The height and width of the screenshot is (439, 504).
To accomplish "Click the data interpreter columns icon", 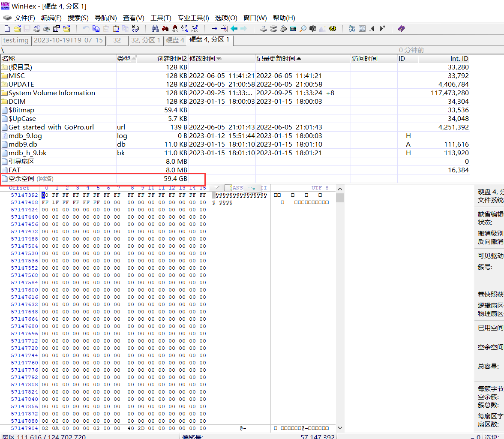I will click(x=362, y=29).
